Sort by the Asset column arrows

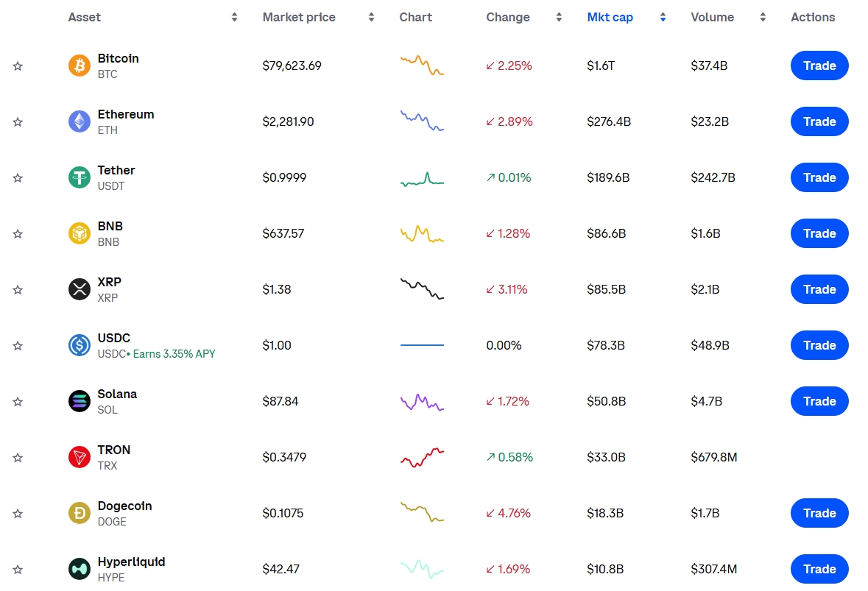pyautogui.click(x=234, y=17)
